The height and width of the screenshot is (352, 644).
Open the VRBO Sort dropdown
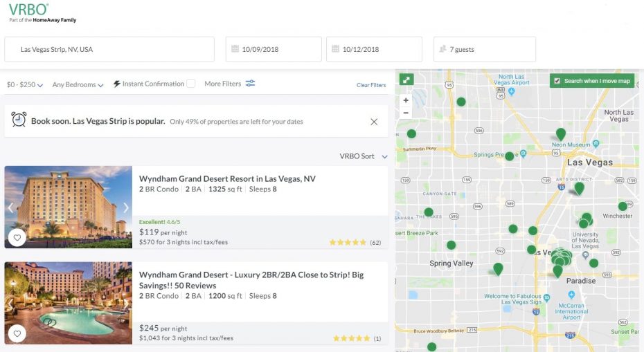click(x=363, y=156)
